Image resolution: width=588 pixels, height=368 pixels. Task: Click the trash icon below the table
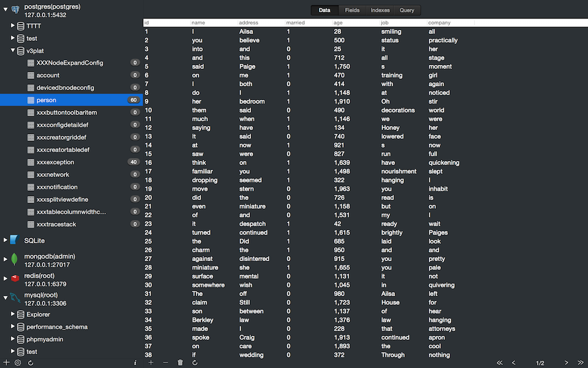180,363
